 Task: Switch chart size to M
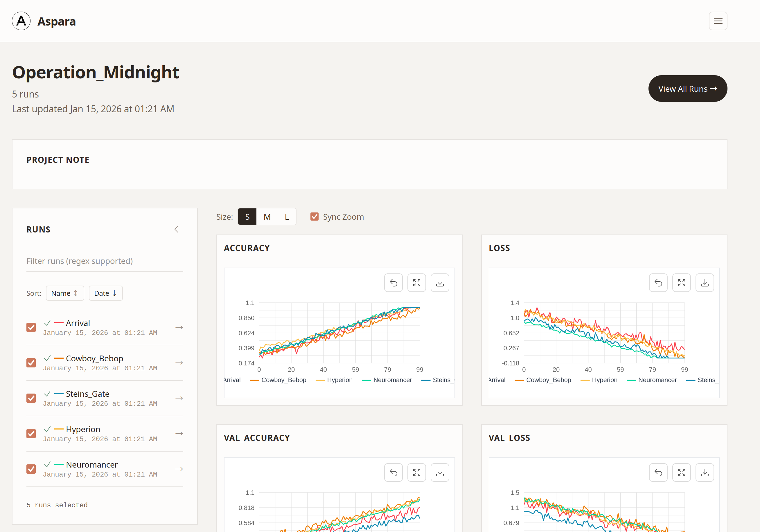pyautogui.click(x=267, y=217)
